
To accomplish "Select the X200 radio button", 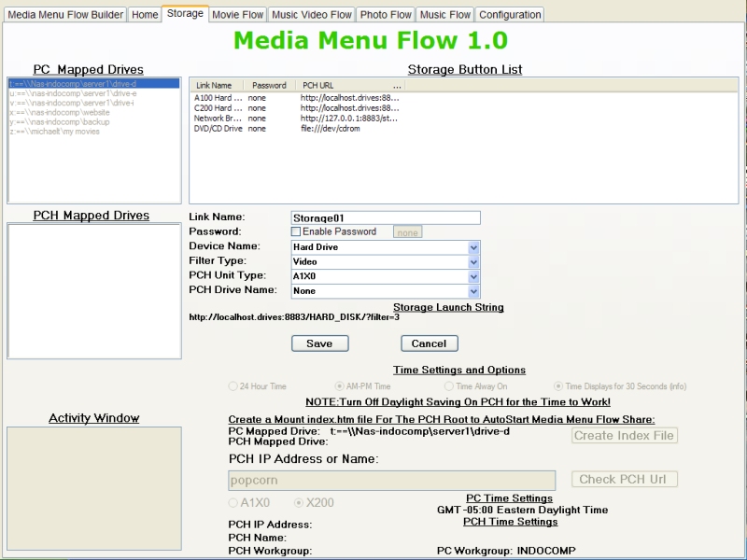I will click(300, 502).
